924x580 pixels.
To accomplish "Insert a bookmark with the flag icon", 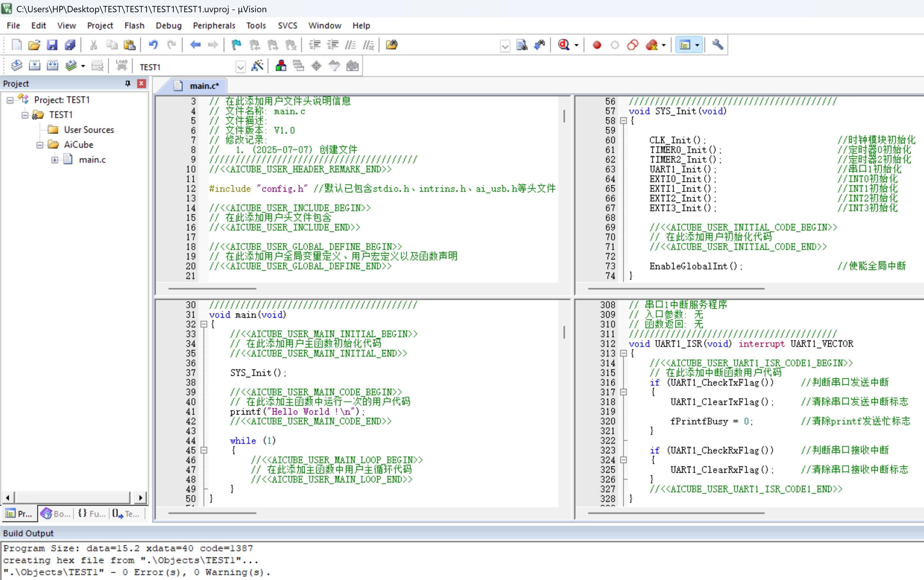I will coord(237,45).
